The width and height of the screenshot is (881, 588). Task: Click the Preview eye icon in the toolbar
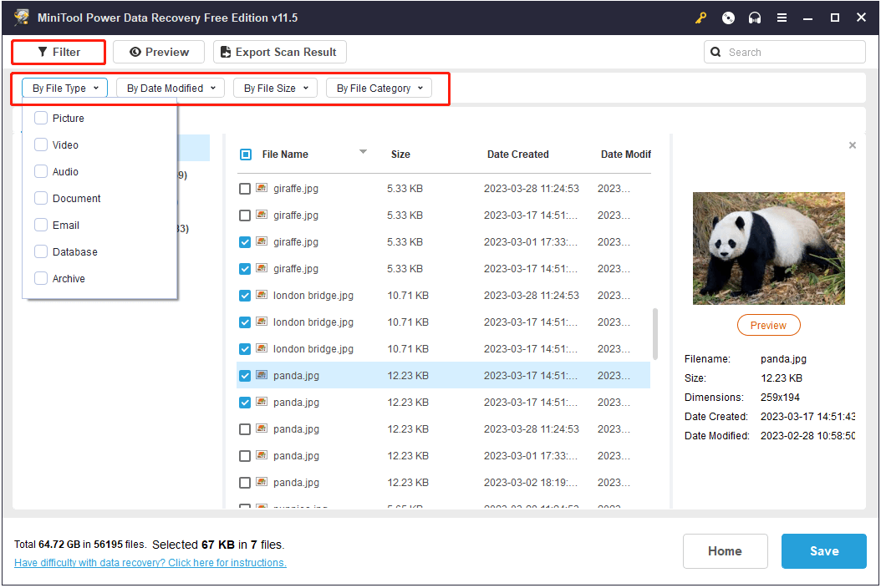[x=135, y=52]
